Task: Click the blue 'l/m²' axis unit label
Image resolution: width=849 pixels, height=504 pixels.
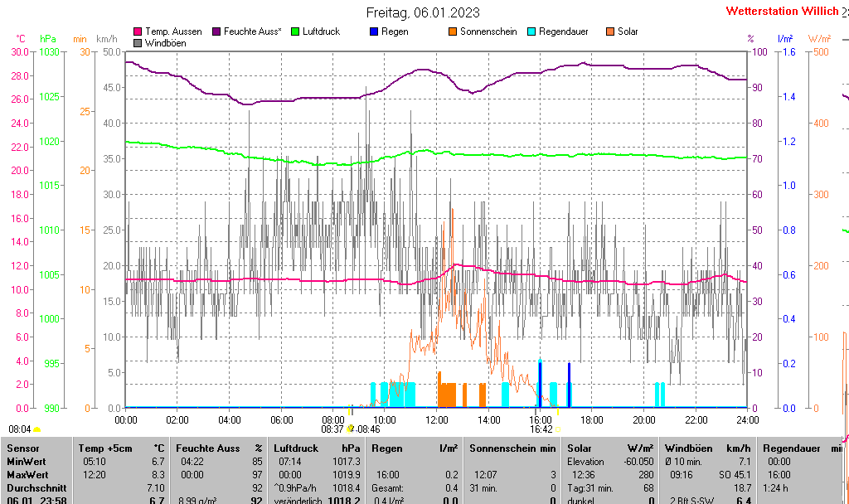Action: click(x=785, y=39)
